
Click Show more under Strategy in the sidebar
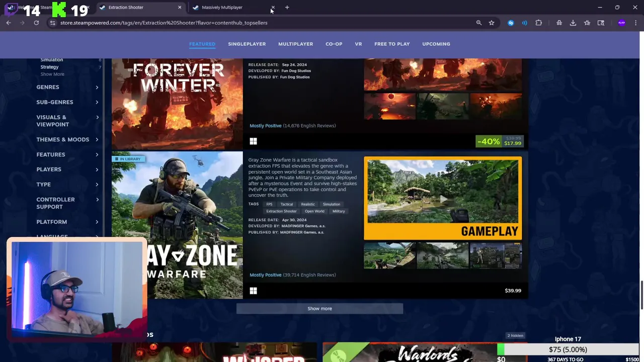tap(52, 74)
